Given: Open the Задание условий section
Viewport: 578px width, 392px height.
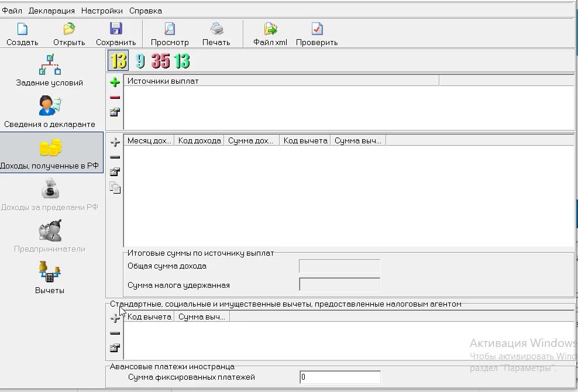Looking at the screenshot, I should (x=49, y=70).
